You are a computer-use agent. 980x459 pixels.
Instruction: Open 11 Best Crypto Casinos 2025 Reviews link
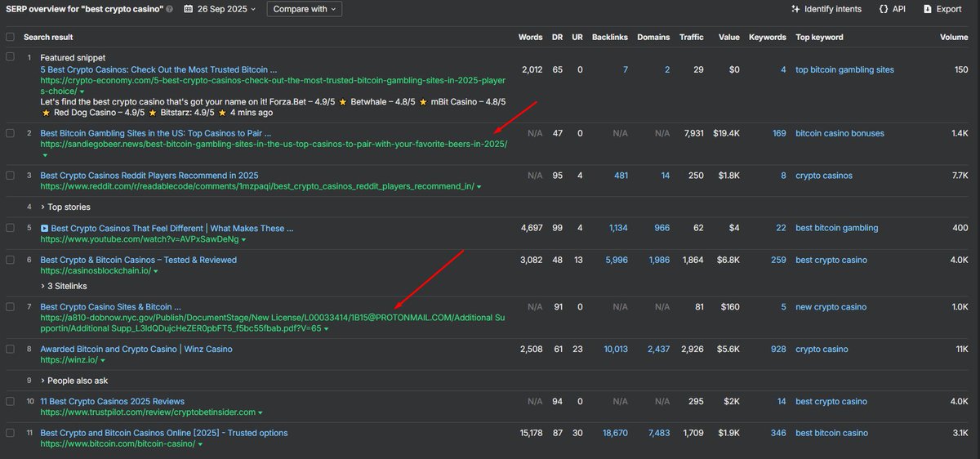point(112,402)
